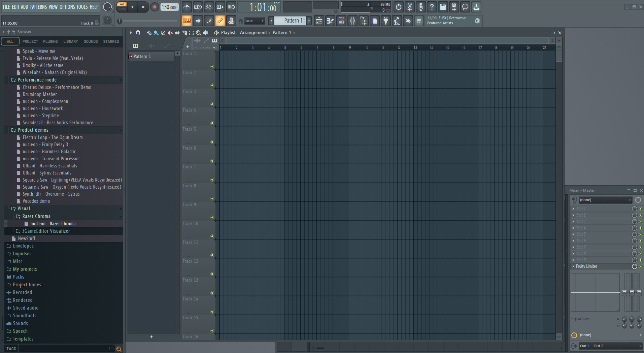Open the PATTERNS menu

39,7
